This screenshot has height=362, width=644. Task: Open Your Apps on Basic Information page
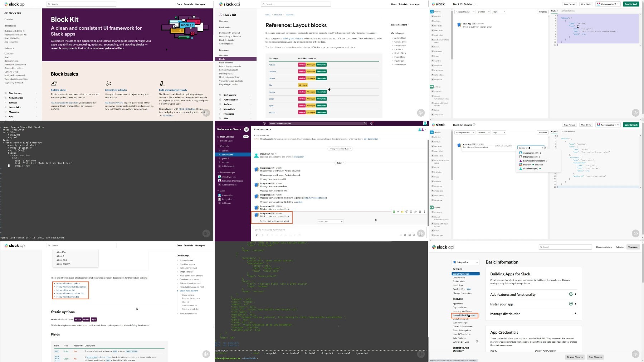pos(633,247)
